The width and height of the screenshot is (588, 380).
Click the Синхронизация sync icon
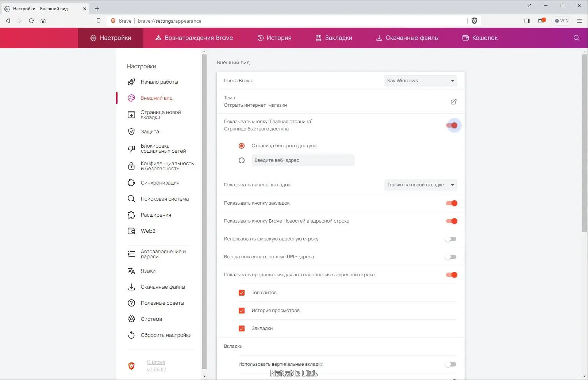(131, 183)
